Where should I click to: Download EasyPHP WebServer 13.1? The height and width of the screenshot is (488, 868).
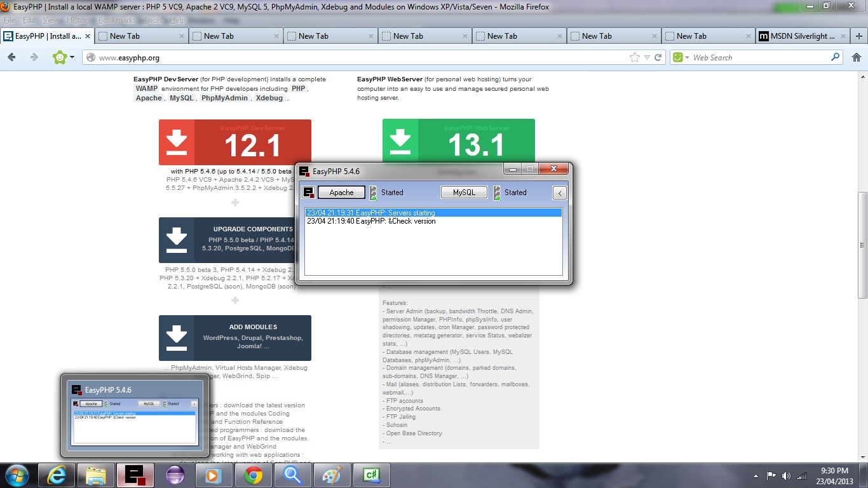point(459,141)
